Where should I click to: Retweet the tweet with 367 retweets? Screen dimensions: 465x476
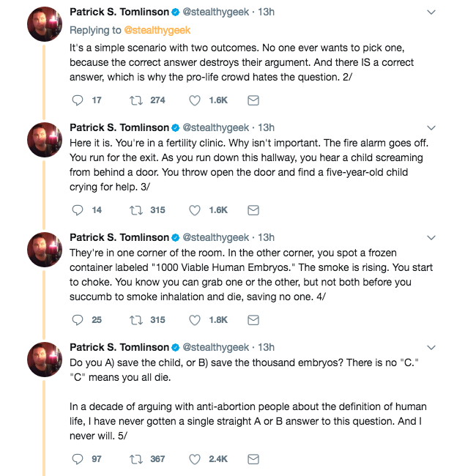coord(135,459)
